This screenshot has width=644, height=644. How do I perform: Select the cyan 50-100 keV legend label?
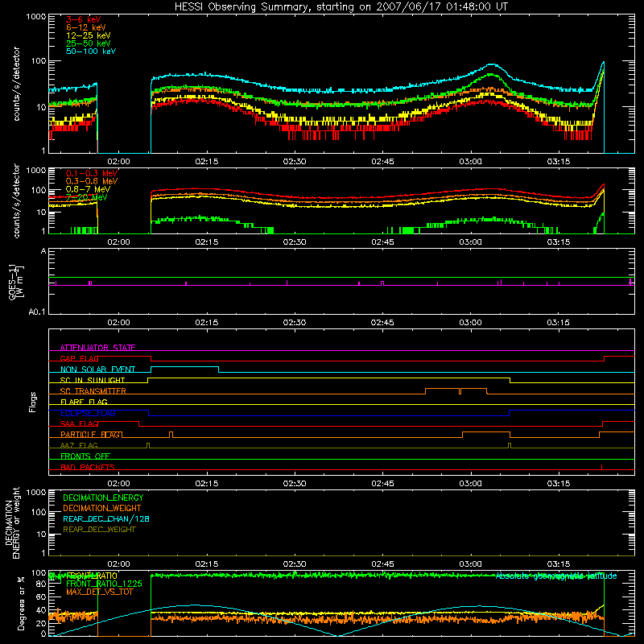91,52
